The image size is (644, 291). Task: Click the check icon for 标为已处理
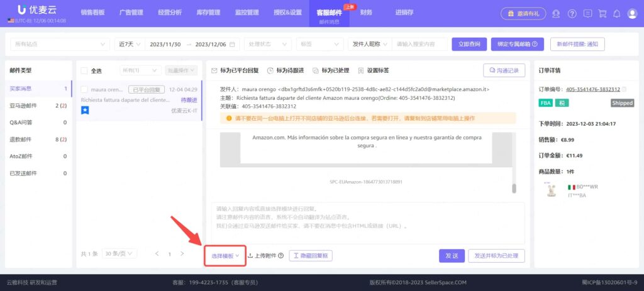pyautogui.click(x=316, y=70)
